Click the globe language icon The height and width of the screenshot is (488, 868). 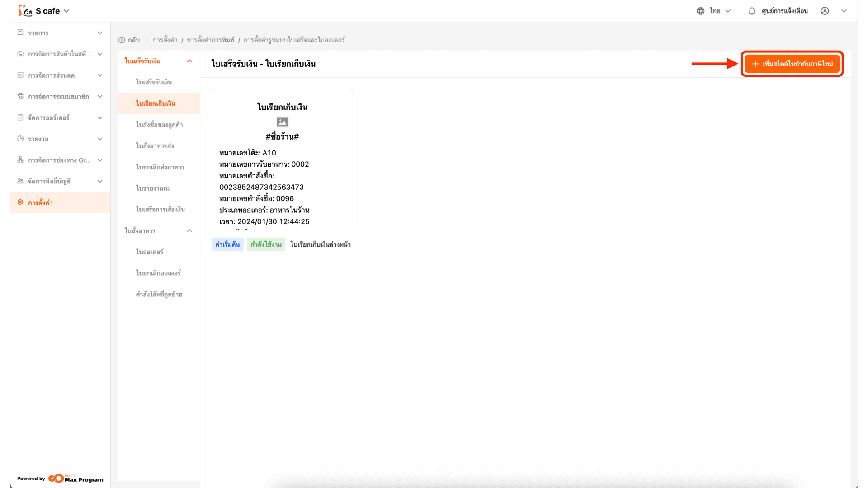coord(700,11)
